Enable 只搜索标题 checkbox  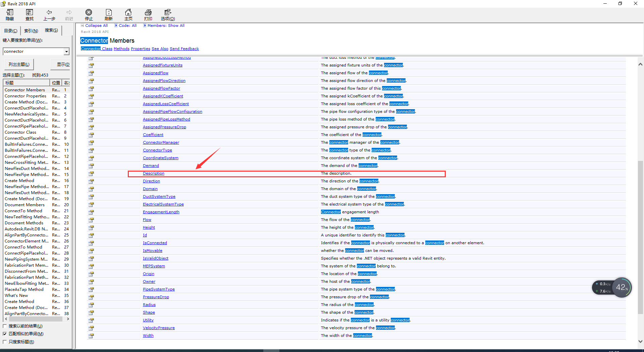click(5, 342)
